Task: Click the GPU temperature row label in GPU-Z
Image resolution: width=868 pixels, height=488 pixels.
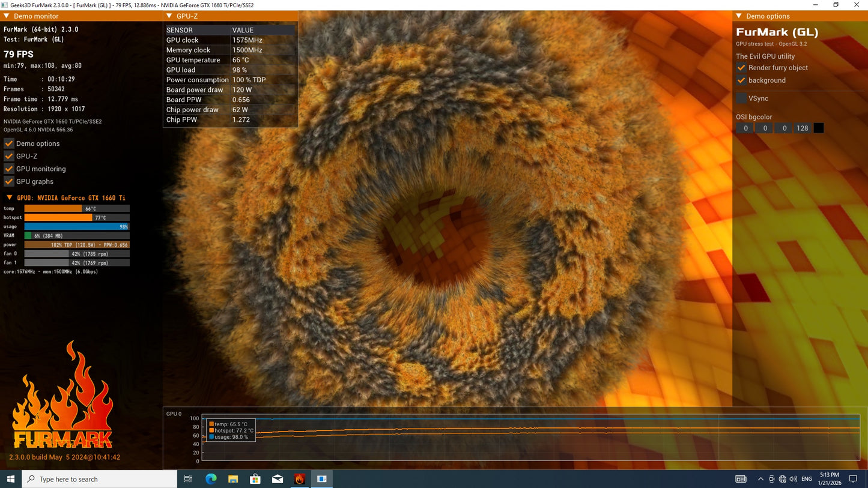Action: pyautogui.click(x=193, y=60)
